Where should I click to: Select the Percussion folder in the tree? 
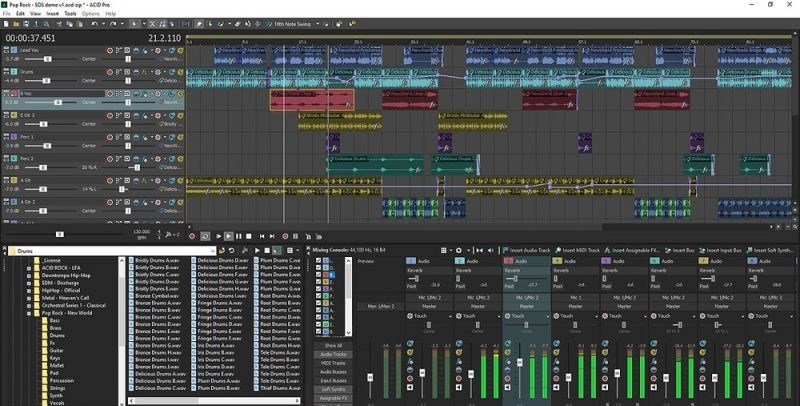point(62,380)
